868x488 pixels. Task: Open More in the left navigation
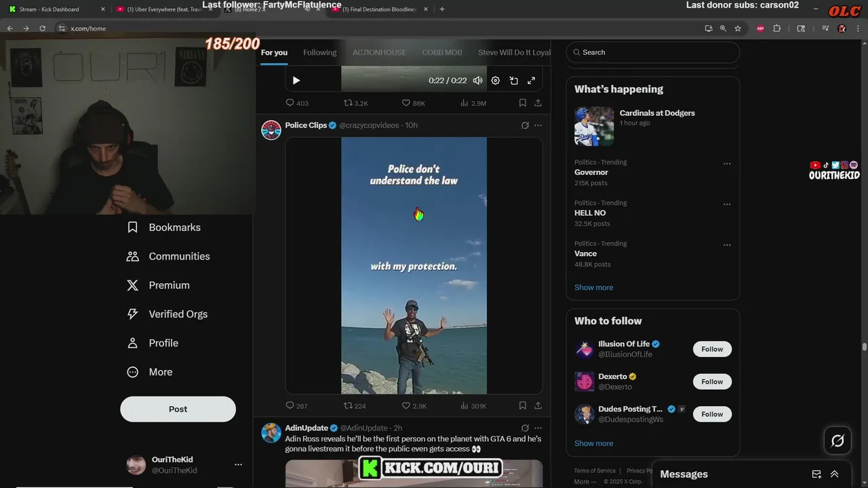click(x=150, y=372)
